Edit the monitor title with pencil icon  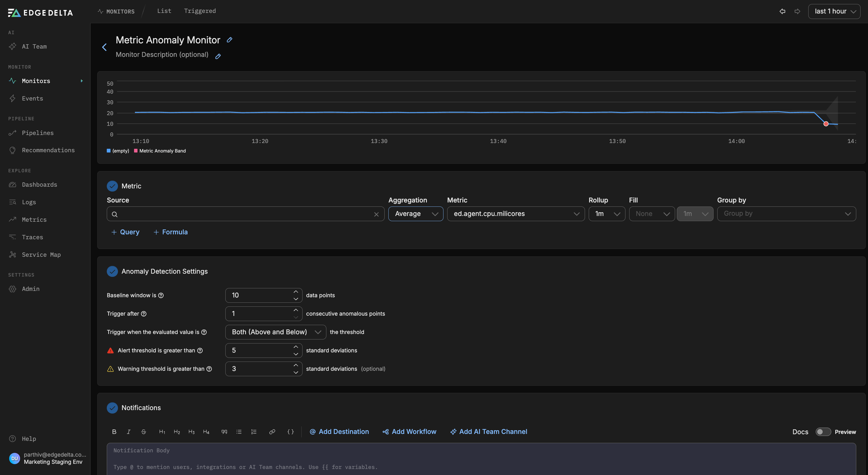(x=229, y=40)
